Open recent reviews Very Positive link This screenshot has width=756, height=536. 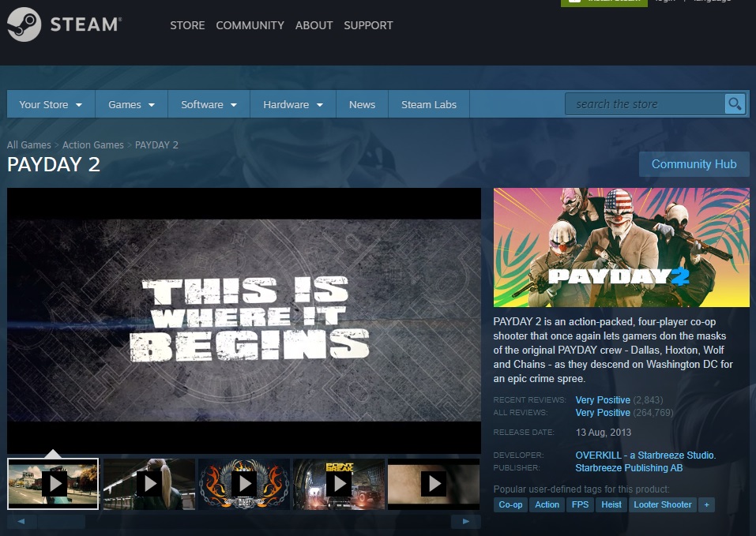coord(603,399)
